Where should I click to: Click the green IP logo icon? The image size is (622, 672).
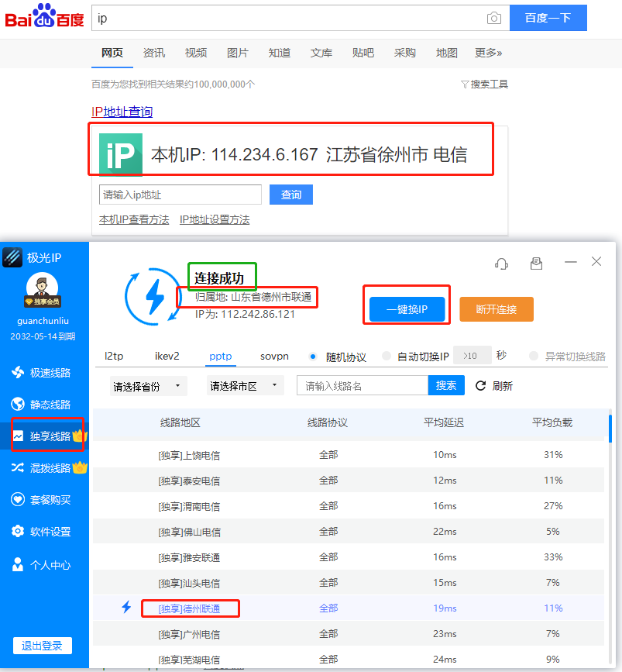click(121, 155)
